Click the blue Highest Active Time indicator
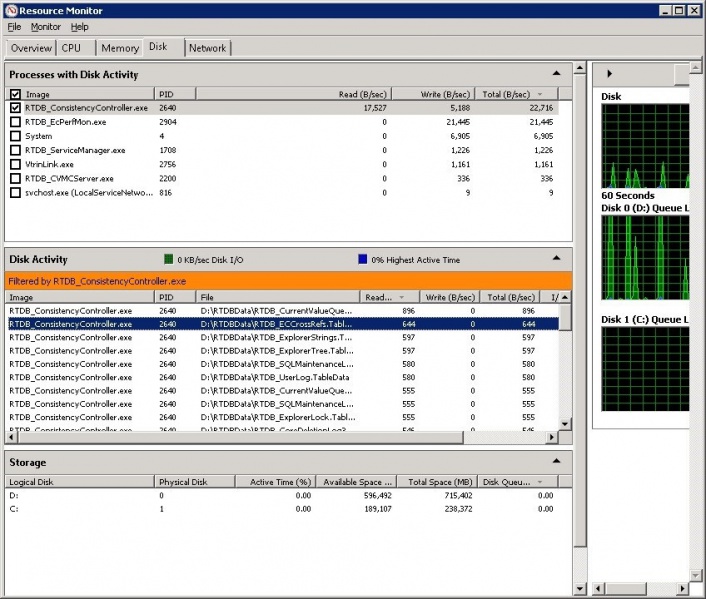706x599 pixels. [x=363, y=260]
